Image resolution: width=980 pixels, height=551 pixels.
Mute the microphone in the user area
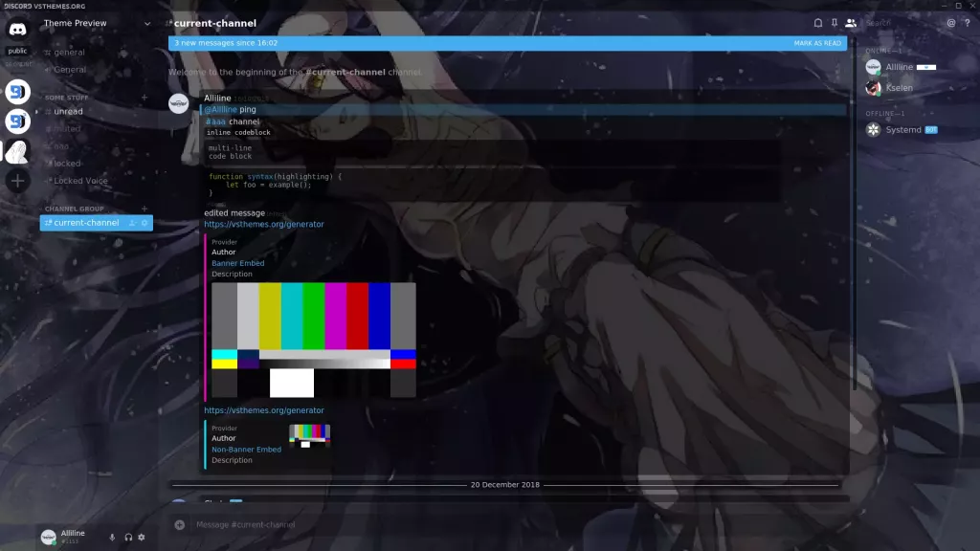point(112,537)
